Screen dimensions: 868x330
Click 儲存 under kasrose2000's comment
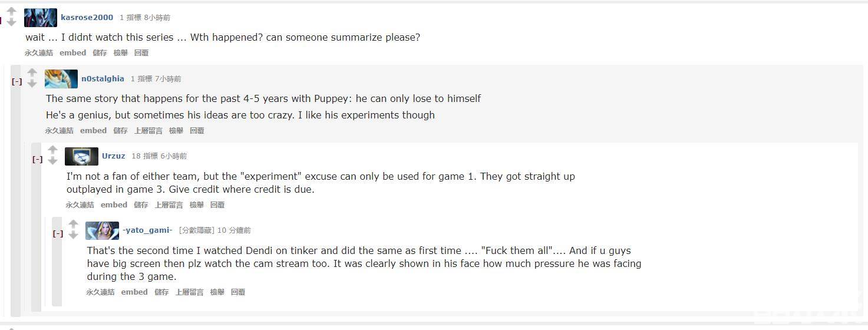(100, 53)
